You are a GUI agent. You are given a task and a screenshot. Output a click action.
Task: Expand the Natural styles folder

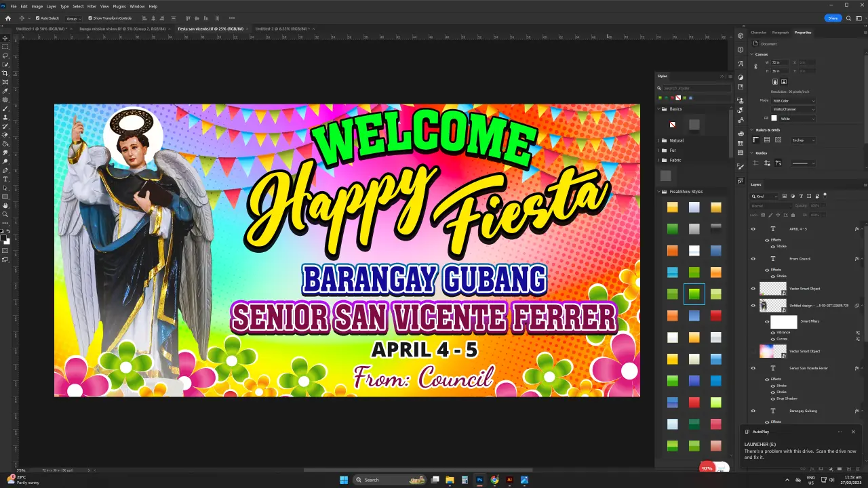658,140
